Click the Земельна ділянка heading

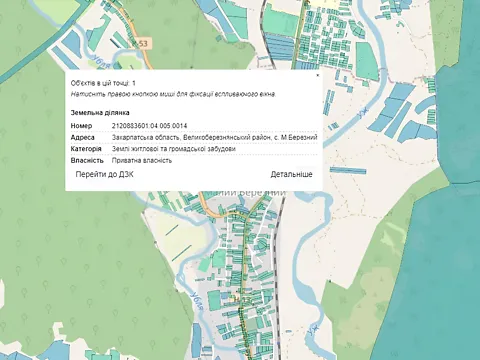(x=100, y=113)
